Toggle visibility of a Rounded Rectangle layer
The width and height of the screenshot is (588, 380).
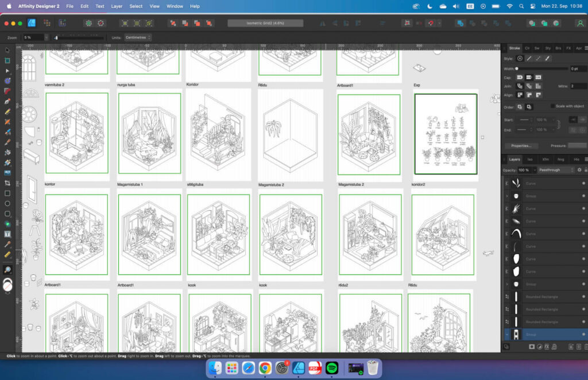click(583, 296)
